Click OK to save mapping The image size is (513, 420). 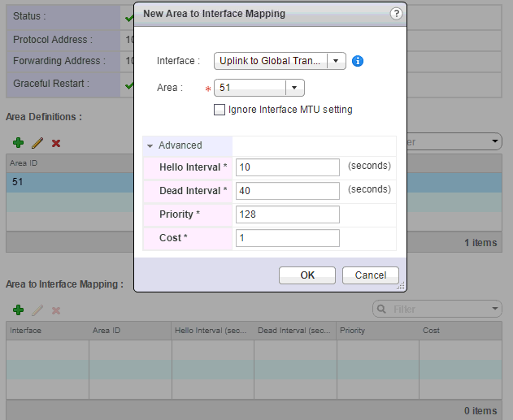click(x=306, y=275)
